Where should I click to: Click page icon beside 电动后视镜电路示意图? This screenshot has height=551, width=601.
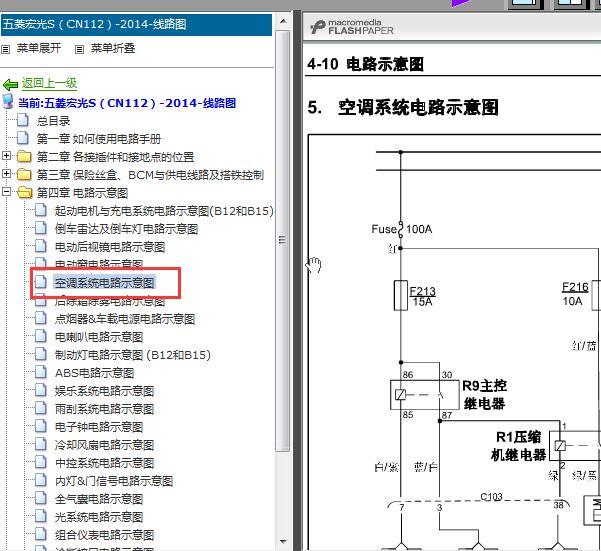[x=41, y=246]
